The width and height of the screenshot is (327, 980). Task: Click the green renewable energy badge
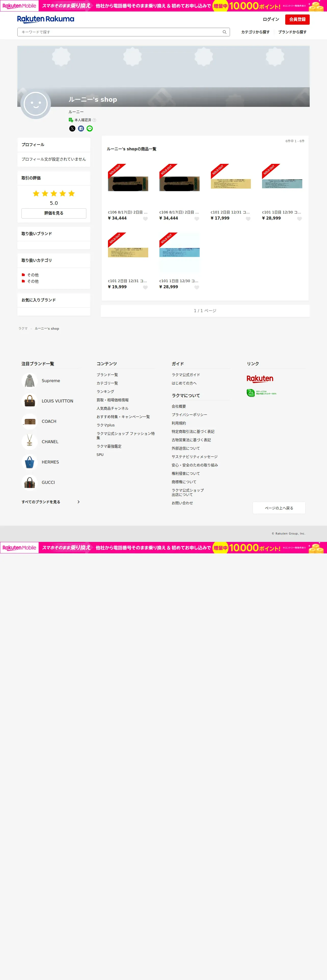pos(262,393)
